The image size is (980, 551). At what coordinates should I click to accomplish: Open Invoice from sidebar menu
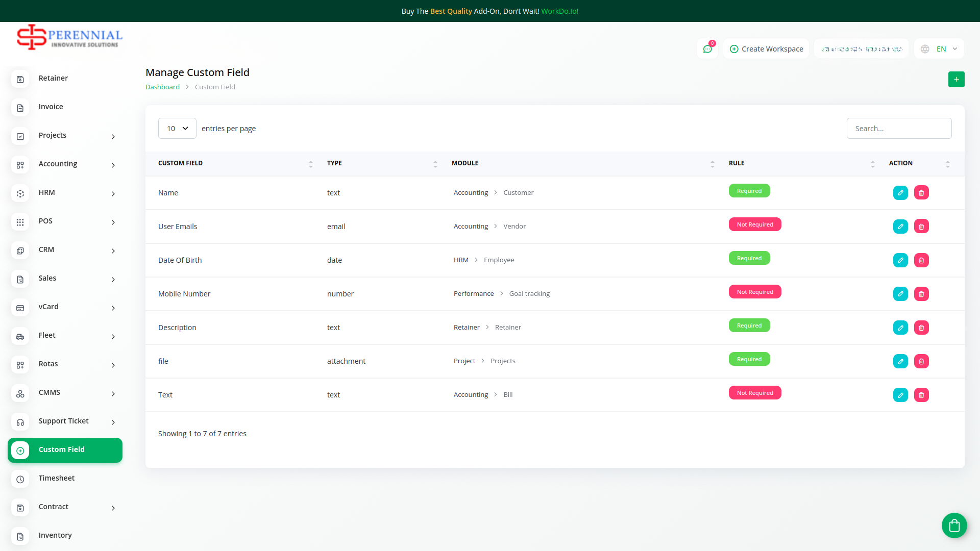51,107
